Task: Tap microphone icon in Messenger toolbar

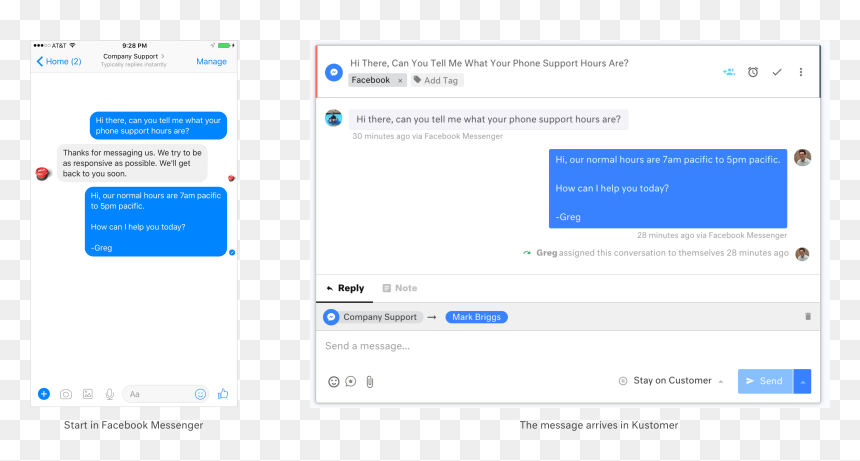Action: tap(110, 394)
